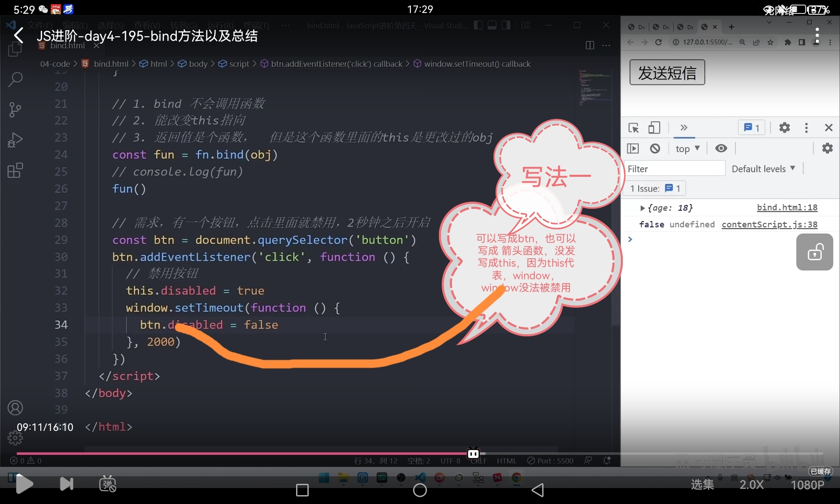Show more DevTools tabs chevron
840x504 pixels.
(684, 128)
